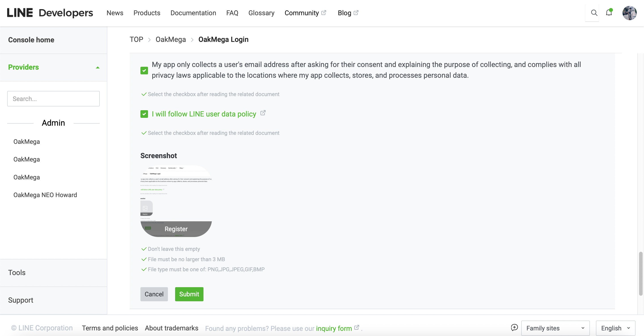
Task: Collapse the Providers section arrow
Action: (x=98, y=67)
